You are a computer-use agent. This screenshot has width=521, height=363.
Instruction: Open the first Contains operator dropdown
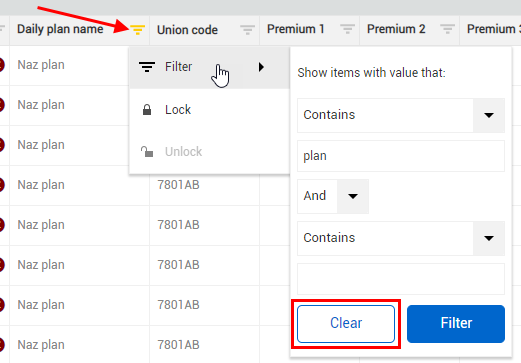(x=489, y=115)
